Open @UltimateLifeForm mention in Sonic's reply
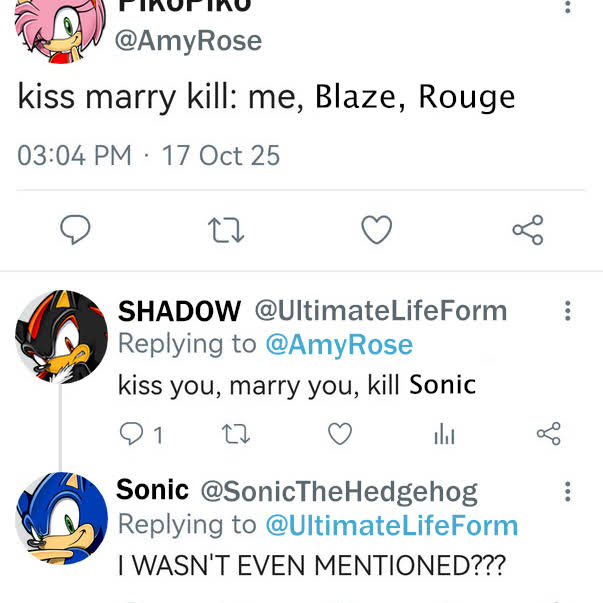This screenshot has height=603, width=603. coord(392,525)
